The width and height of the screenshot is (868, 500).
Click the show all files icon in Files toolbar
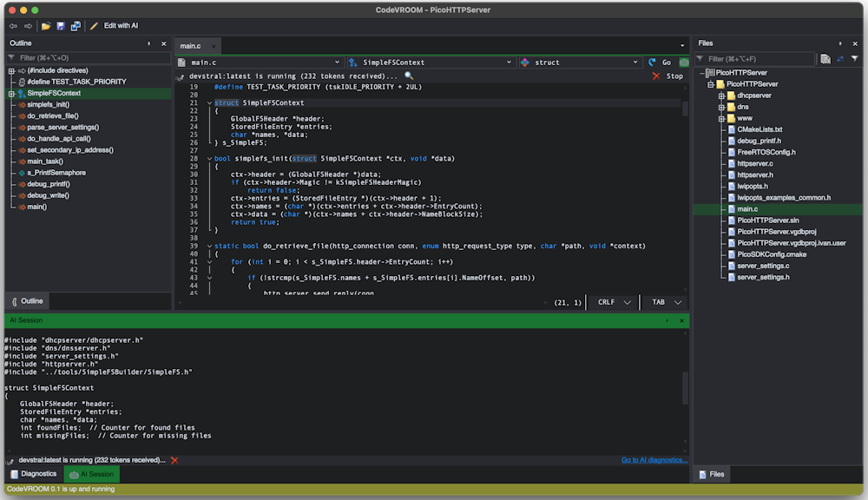click(x=825, y=59)
